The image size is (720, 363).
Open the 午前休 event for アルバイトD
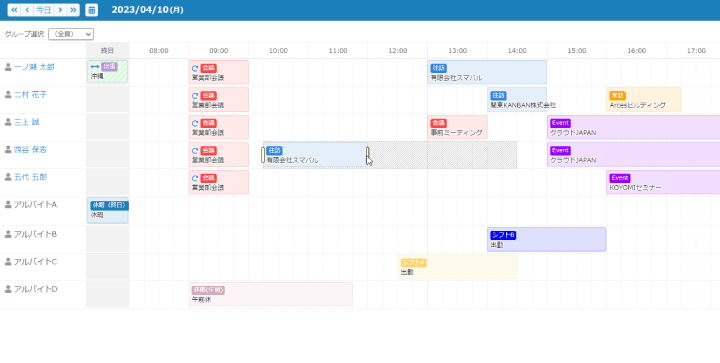[271, 294]
